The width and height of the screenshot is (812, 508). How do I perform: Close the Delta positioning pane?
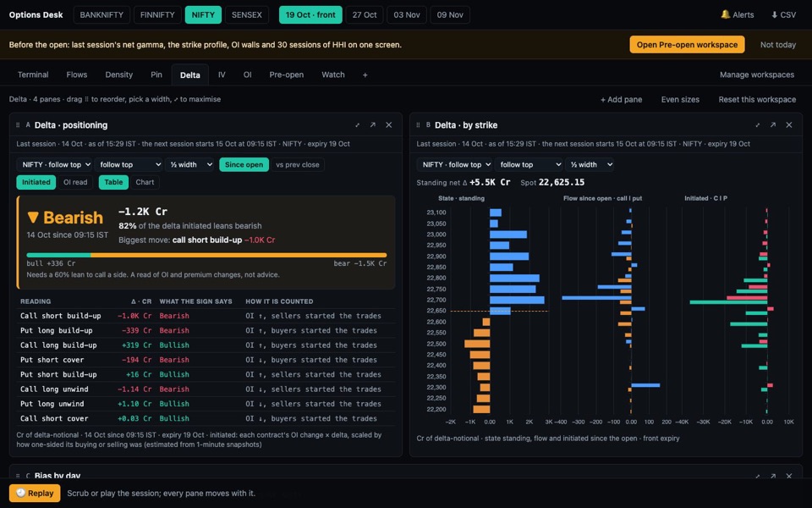389,125
